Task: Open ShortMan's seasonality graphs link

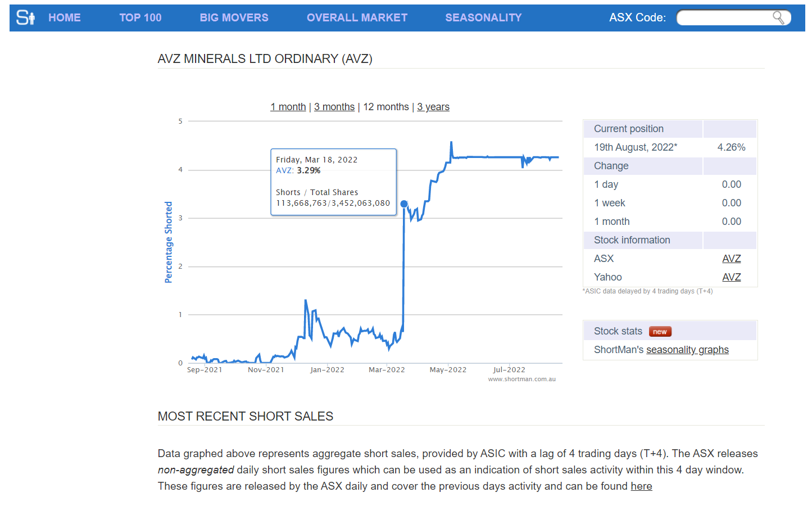Action: coord(687,350)
